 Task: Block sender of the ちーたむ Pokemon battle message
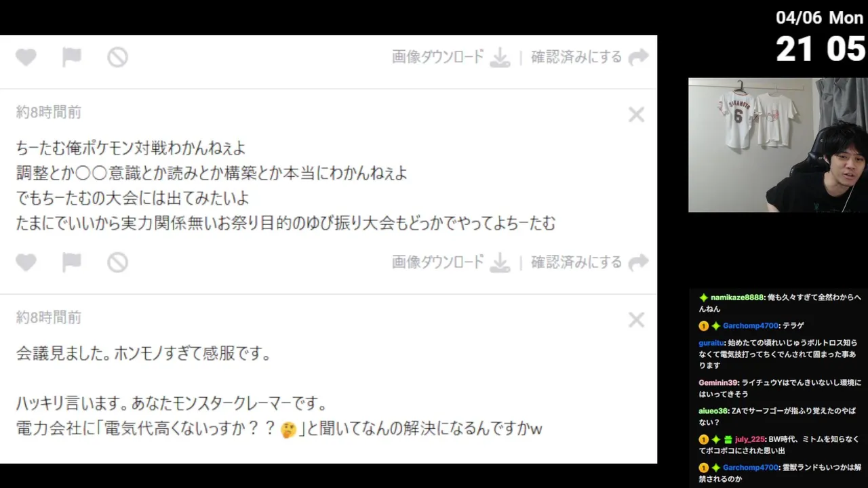tap(117, 262)
